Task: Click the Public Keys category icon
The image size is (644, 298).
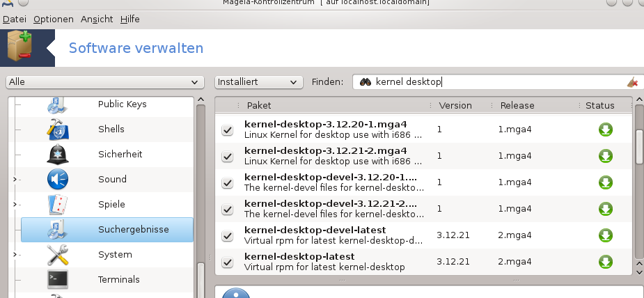Action: (58, 105)
